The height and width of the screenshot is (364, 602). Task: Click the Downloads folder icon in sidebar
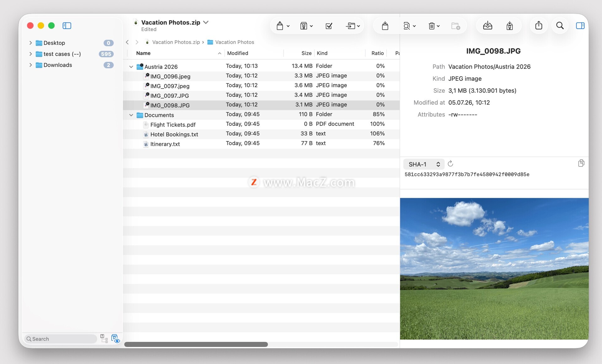[39, 65]
